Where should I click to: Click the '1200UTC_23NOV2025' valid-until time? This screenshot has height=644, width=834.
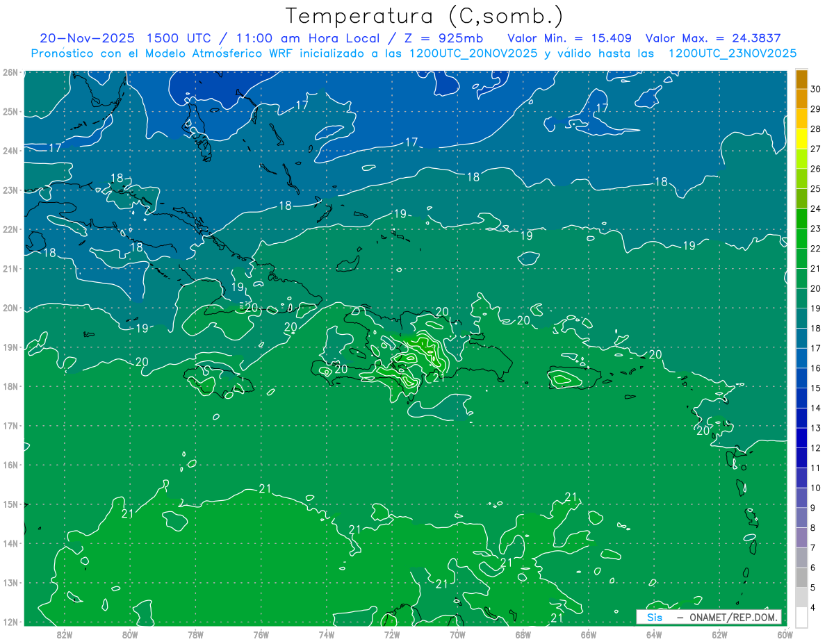click(733, 53)
